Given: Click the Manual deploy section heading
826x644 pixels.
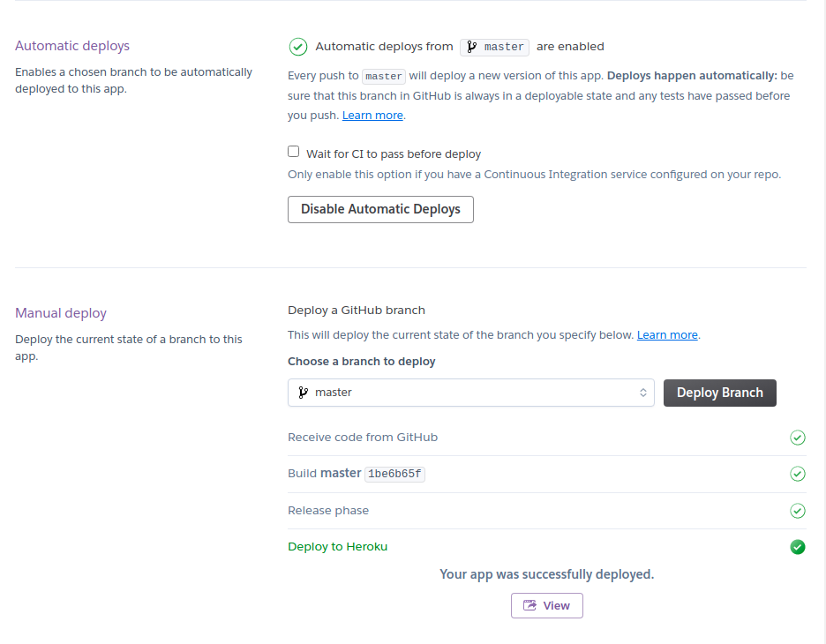Looking at the screenshot, I should pos(61,313).
